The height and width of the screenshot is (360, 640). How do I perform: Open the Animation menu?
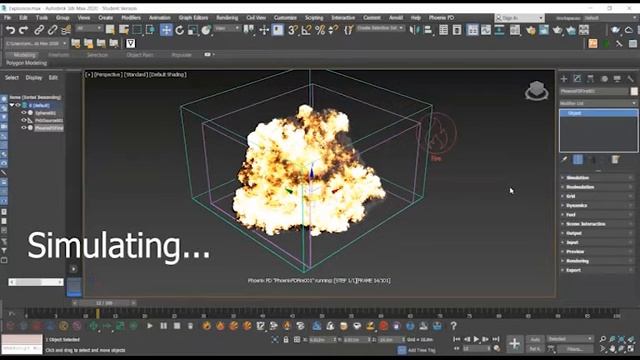coord(160,18)
